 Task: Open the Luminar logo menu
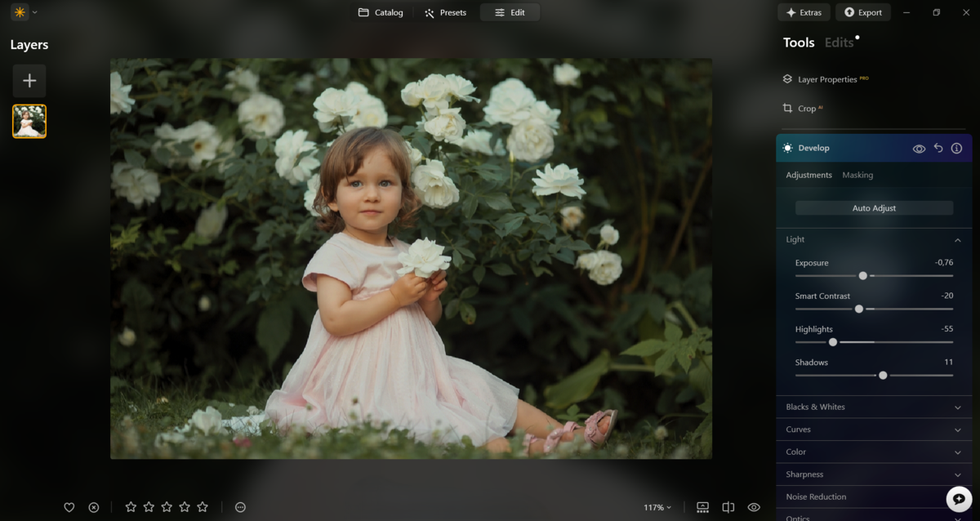(x=20, y=12)
